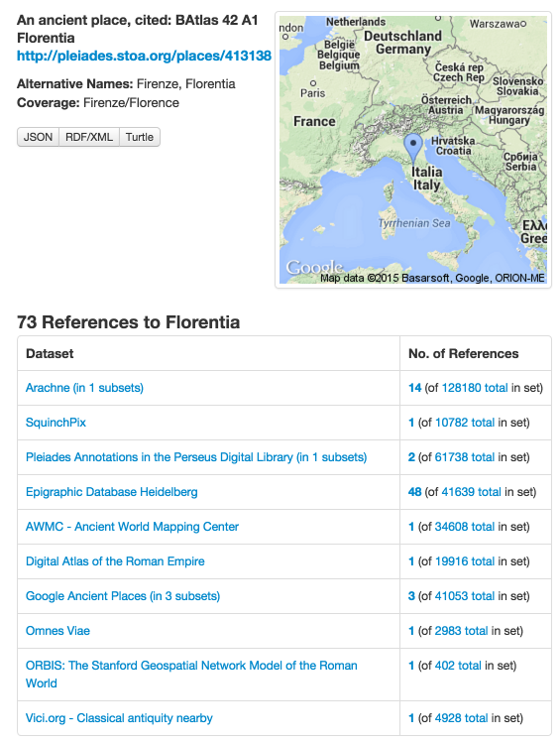
Task: Open the SquinchPix dataset link
Action: (x=56, y=423)
